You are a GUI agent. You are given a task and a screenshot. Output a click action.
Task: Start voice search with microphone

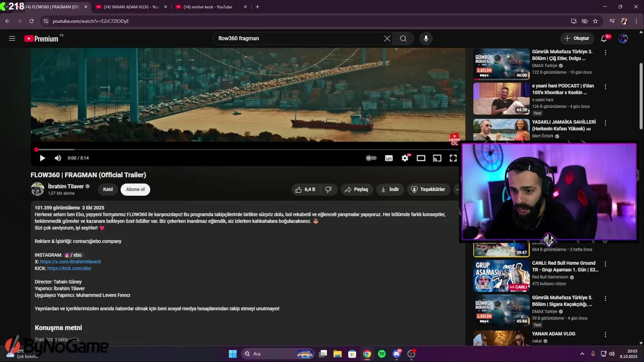coord(426,38)
